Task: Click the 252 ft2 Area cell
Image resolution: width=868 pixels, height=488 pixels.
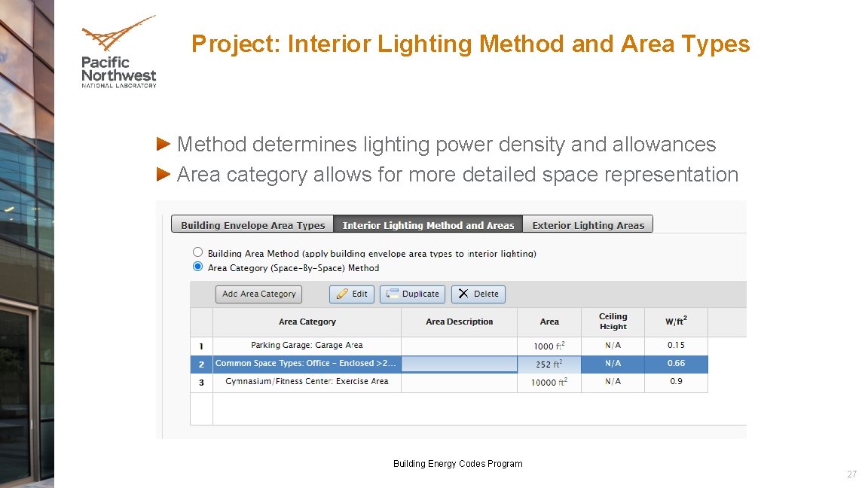Action: coord(549,363)
